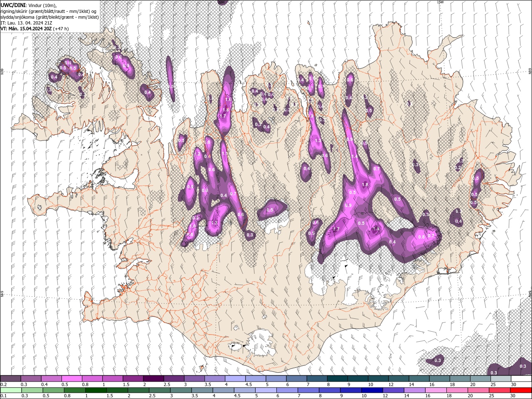Pick the top legend swatch between 4 and 4.5
This screenshot has height=399, width=532.
[235, 379]
